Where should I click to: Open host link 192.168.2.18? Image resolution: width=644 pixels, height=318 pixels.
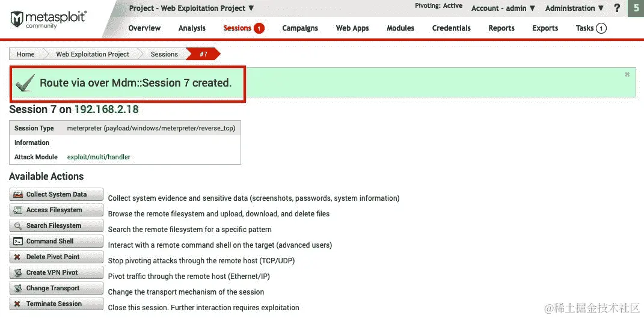pyautogui.click(x=106, y=109)
